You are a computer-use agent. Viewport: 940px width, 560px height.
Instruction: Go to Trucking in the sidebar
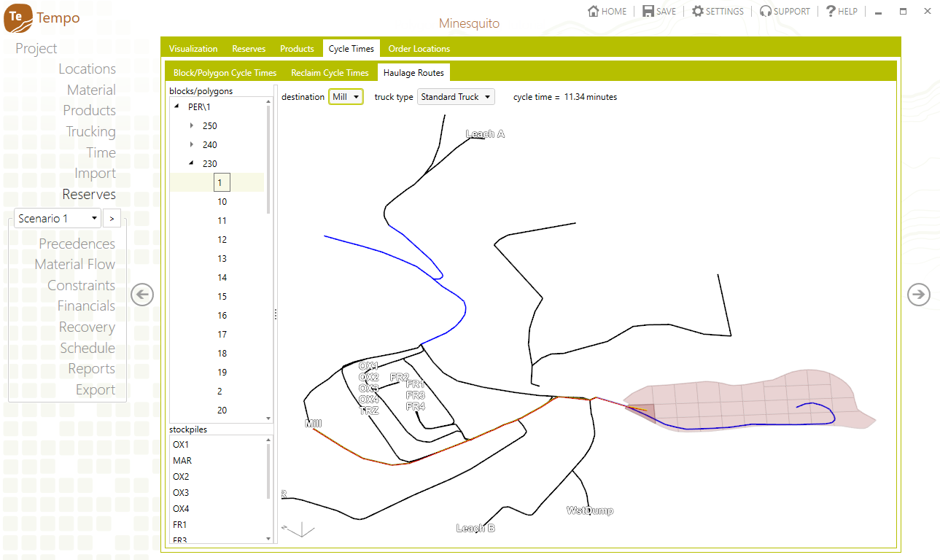click(90, 132)
